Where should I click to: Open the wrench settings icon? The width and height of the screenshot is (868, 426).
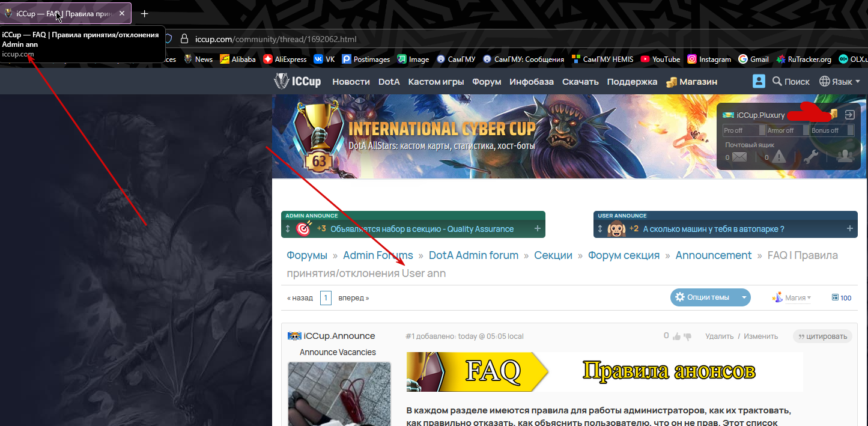click(x=811, y=157)
